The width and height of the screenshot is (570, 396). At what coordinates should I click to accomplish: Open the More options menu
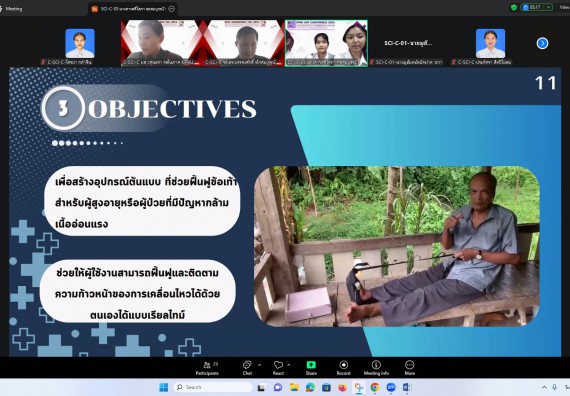coord(410,368)
